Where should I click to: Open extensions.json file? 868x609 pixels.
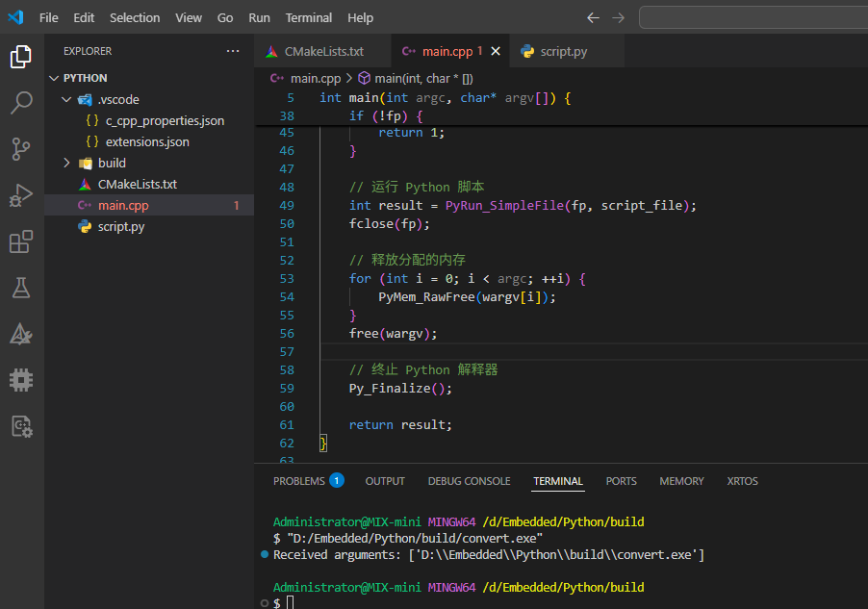[x=147, y=141]
